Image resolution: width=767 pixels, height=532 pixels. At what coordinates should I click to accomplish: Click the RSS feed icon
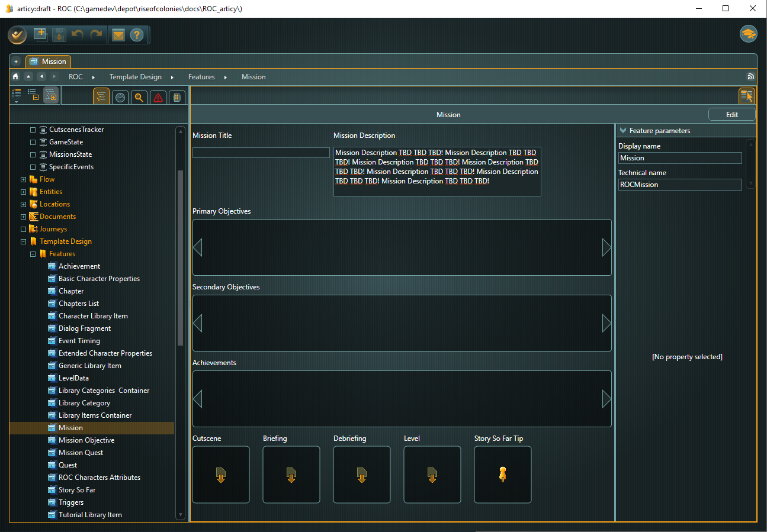[750, 77]
